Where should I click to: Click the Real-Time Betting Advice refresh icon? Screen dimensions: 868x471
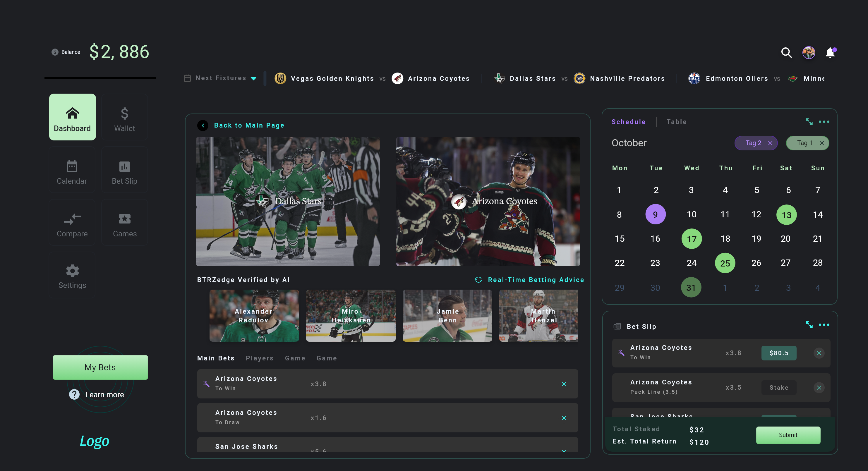[478, 280]
